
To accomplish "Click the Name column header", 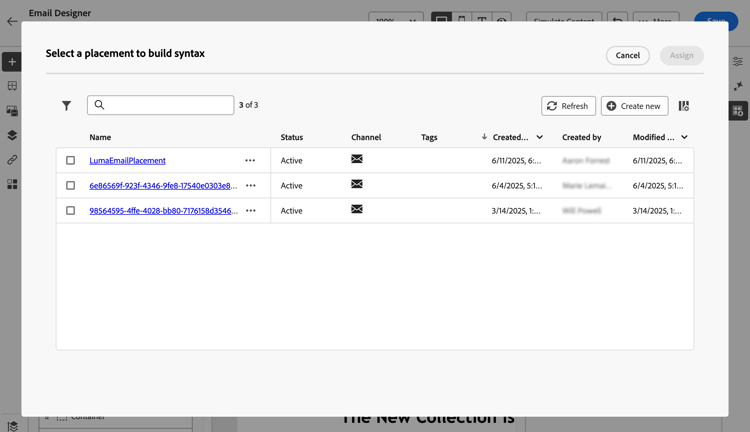I will click(x=100, y=137).
